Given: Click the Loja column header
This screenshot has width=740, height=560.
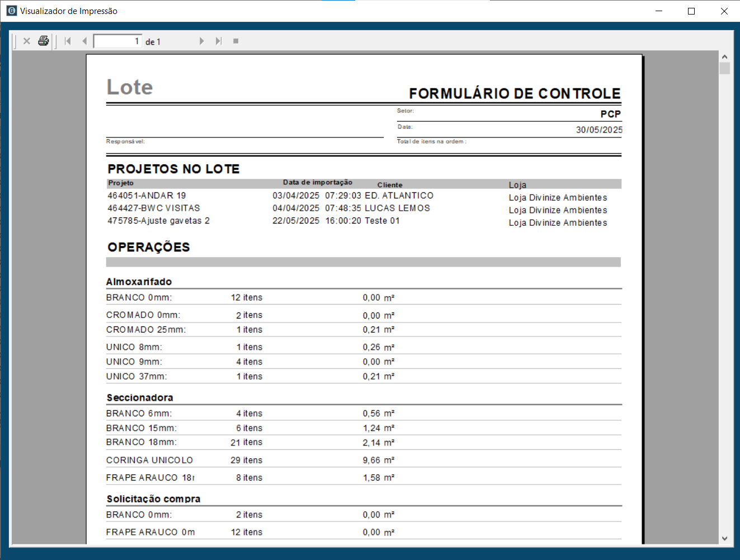Looking at the screenshot, I should tap(517, 185).
